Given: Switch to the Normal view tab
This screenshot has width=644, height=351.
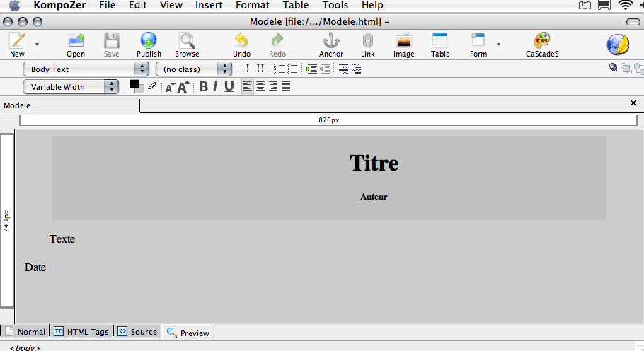Looking at the screenshot, I should tap(26, 331).
